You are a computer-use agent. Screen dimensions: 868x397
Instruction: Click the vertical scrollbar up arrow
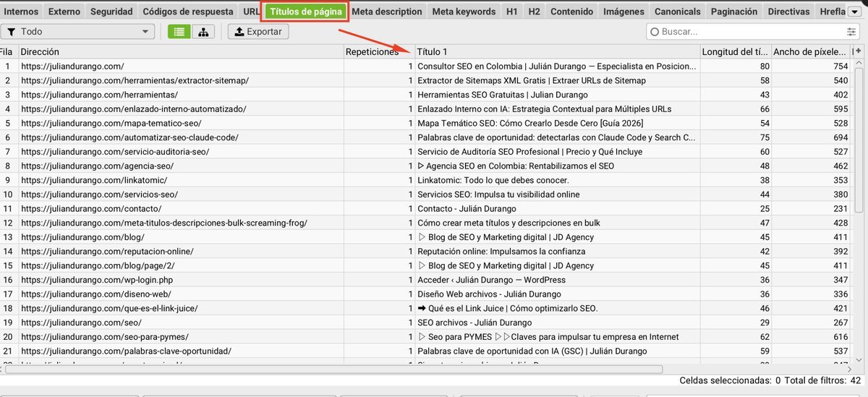858,64
